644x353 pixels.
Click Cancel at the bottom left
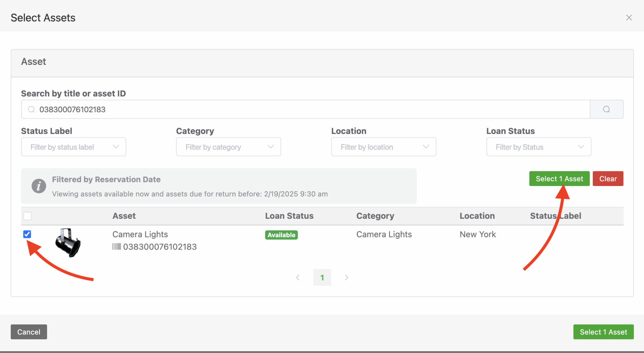[x=29, y=332]
